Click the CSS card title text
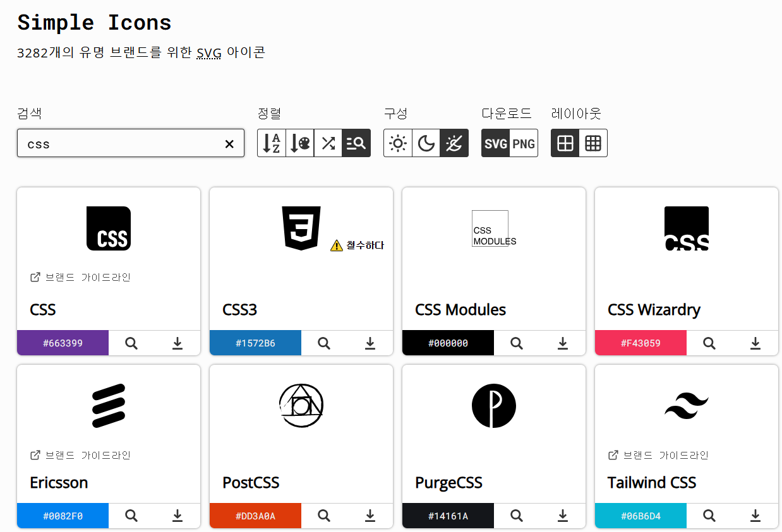Image resolution: width=782 pixels, height=532 pixels. pos(43,310)
